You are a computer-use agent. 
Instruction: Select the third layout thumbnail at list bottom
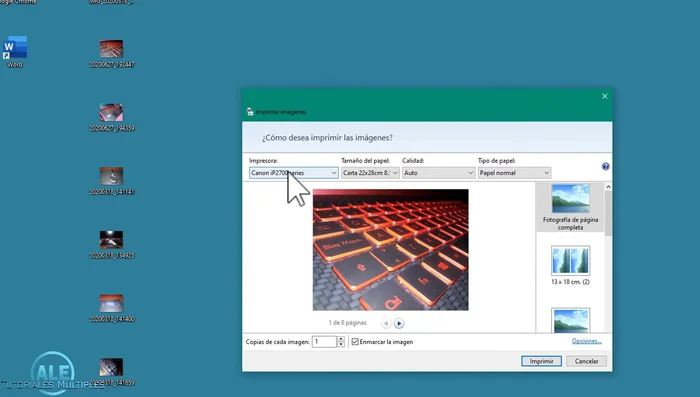(x=570, y=320)
